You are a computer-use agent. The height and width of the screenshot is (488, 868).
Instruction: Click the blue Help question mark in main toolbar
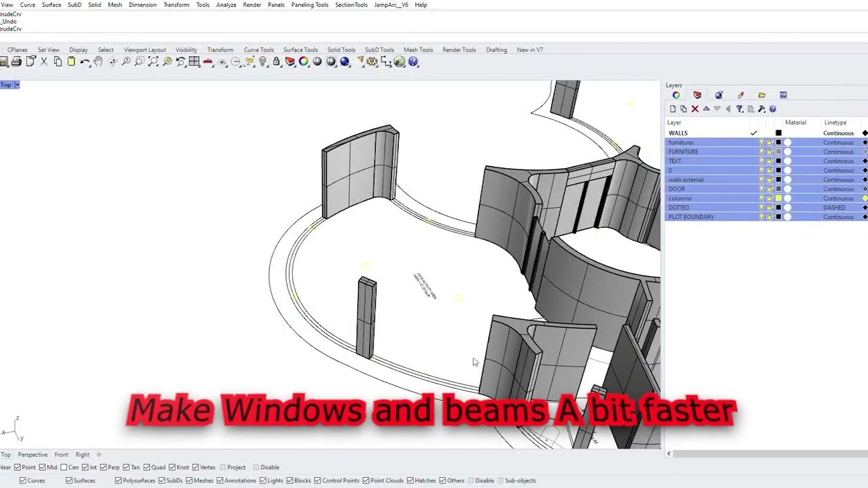(x=413, y=62)
